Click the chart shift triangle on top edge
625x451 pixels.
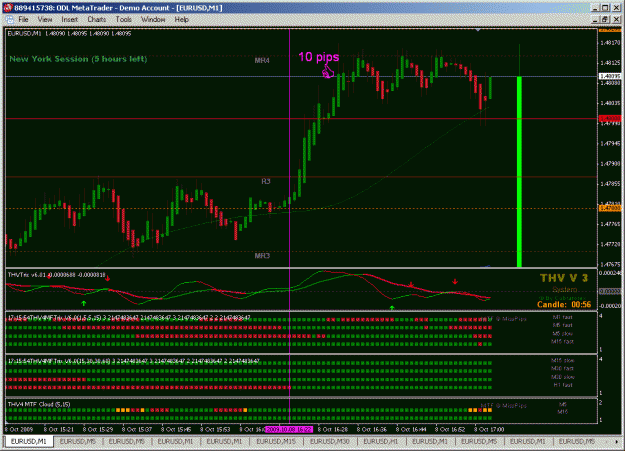pyautogui.click(x=478, y=30)
